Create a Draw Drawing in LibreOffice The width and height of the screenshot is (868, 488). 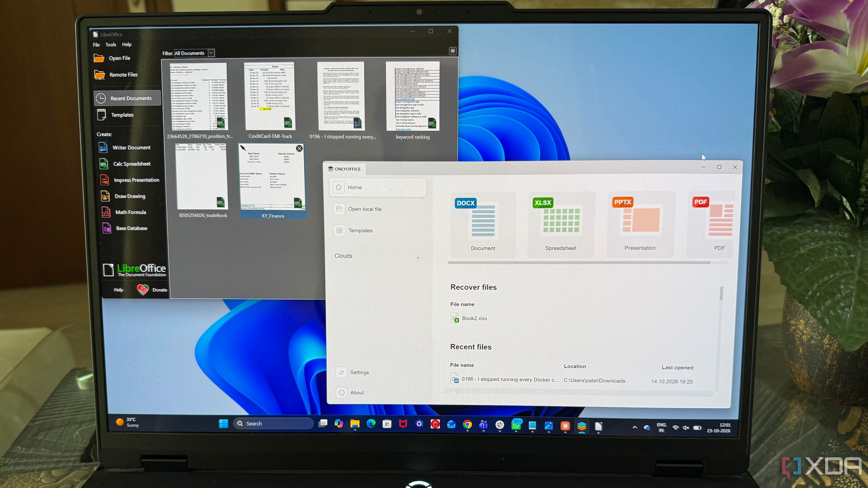click(x=123, y=196)
